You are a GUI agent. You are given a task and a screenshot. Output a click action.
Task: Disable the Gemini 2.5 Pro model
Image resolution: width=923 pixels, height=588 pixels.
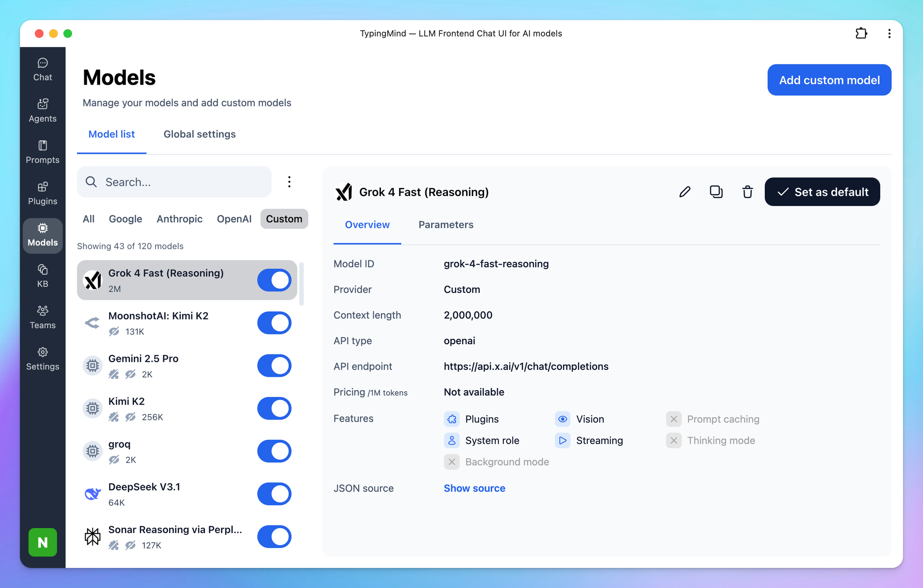click(x=274, y=365)
